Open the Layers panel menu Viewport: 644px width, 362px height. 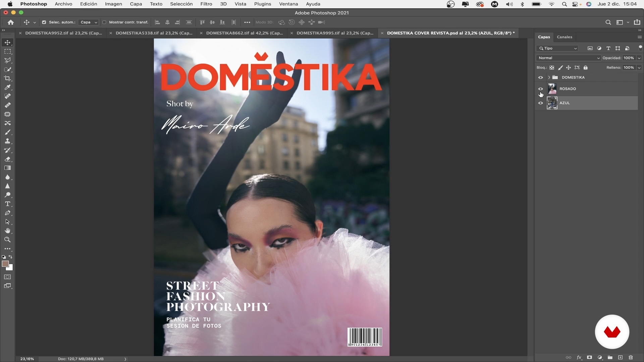tap(640, 37)
